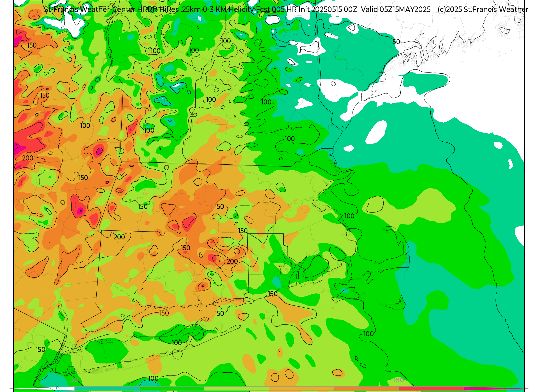Select the dark green color bar segment
Viewport: 538px width, 392px height.
(172, 389)
